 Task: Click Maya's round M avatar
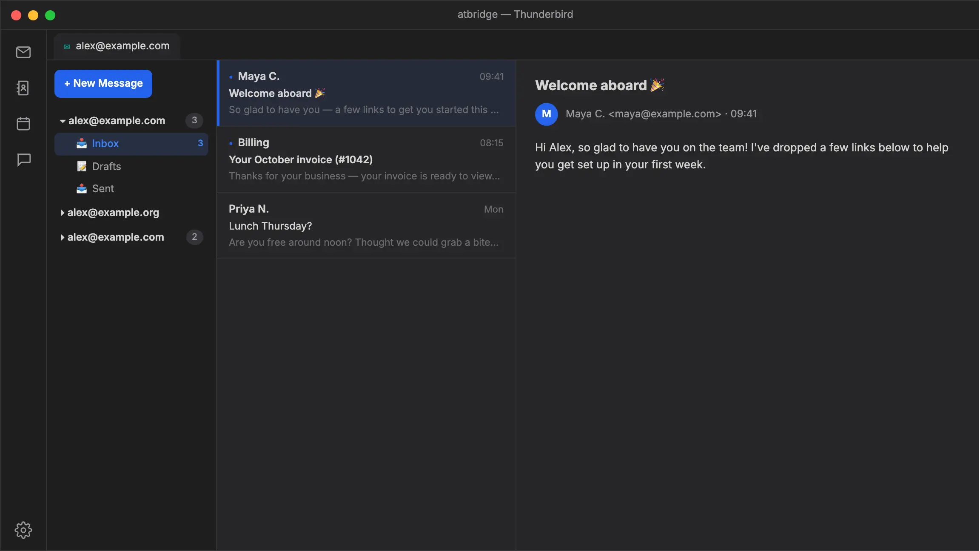547,114
